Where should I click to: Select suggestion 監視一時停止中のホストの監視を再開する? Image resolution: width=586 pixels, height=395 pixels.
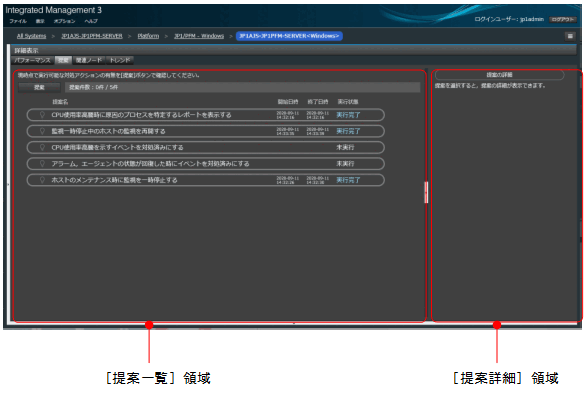click(206, 131)
